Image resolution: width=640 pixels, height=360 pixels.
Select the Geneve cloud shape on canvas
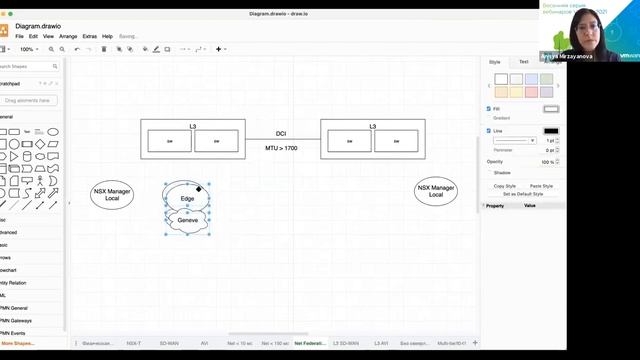187,220
